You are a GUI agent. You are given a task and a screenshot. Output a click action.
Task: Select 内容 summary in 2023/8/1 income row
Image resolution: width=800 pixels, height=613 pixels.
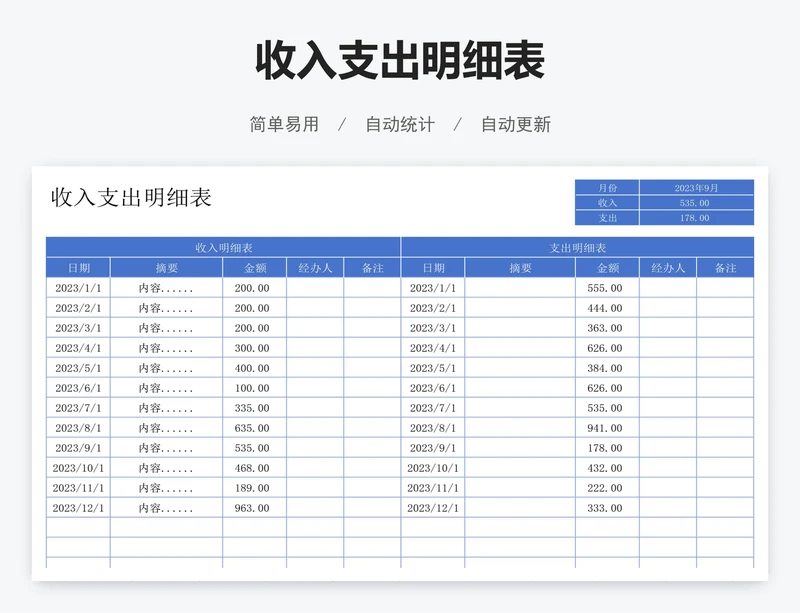coord(166,428)
